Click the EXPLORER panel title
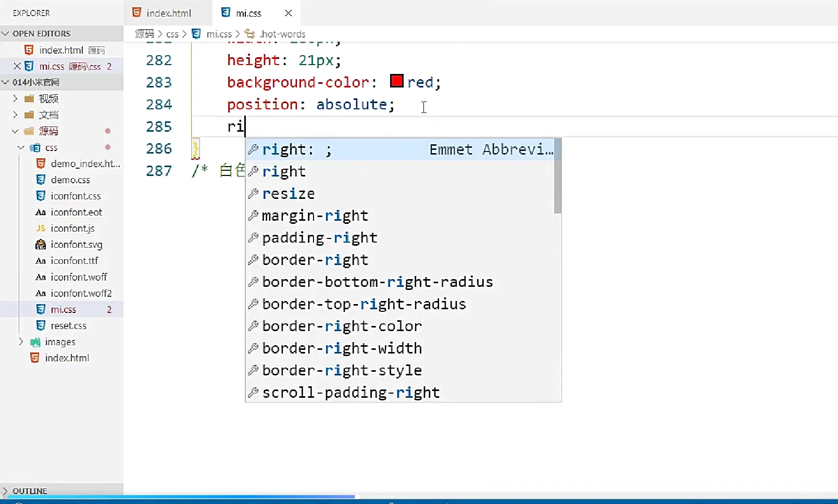The image size is (838, 504). 31,13
